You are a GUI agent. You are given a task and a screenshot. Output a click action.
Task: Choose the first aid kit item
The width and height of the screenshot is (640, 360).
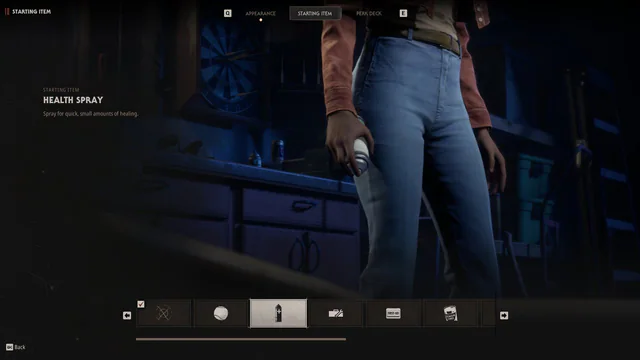(393, 313)
